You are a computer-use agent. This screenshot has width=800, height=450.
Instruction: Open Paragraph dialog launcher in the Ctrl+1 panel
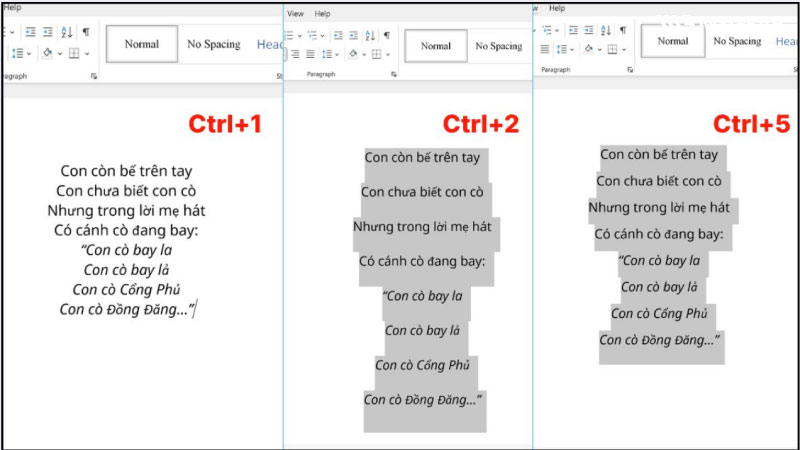pos(94,76)
